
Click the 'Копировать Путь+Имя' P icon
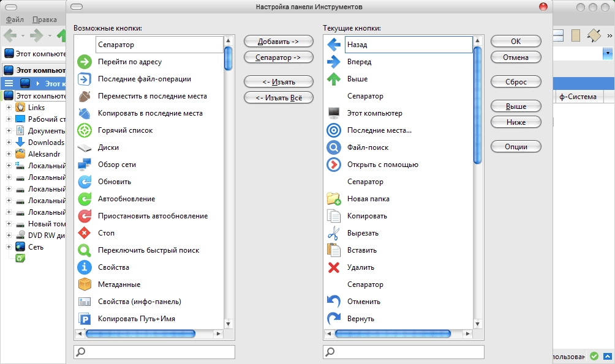[85, 319]
